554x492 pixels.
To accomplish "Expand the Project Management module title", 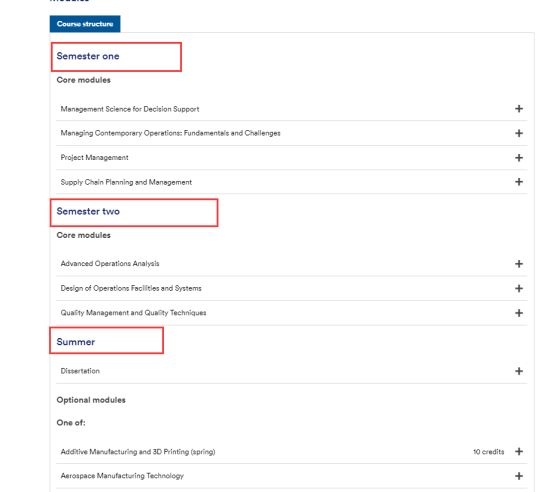I will (x=94, y=158).
